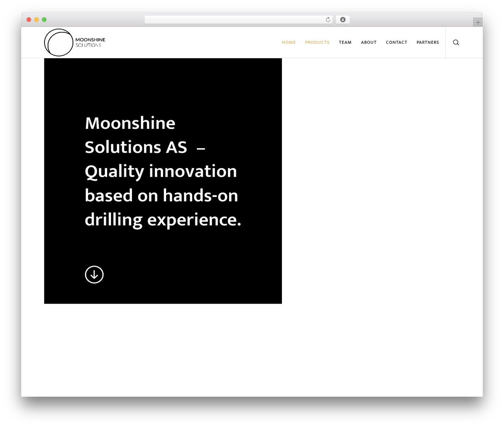
Task: Click the Moonshine Solutions logo text
Action: [x=90, y=42]
